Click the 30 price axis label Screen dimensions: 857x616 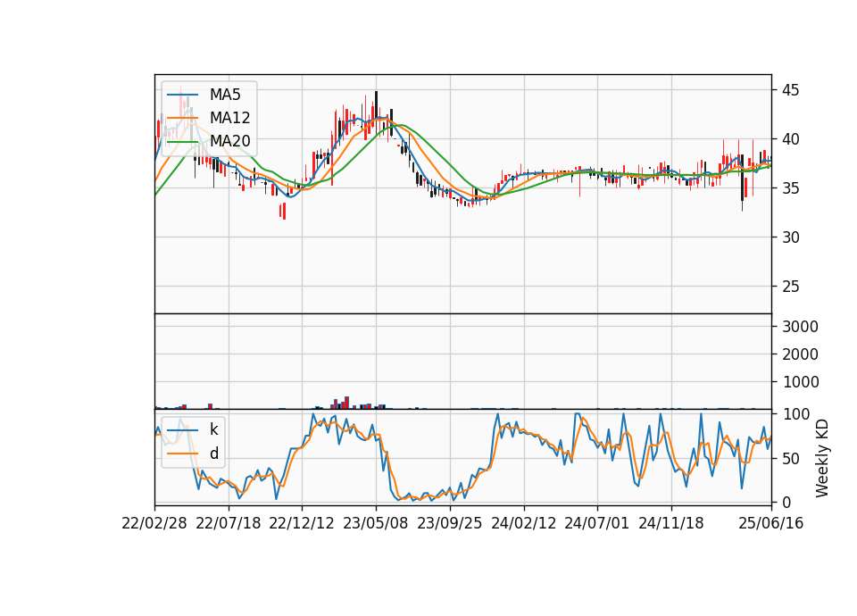(790, 237)
